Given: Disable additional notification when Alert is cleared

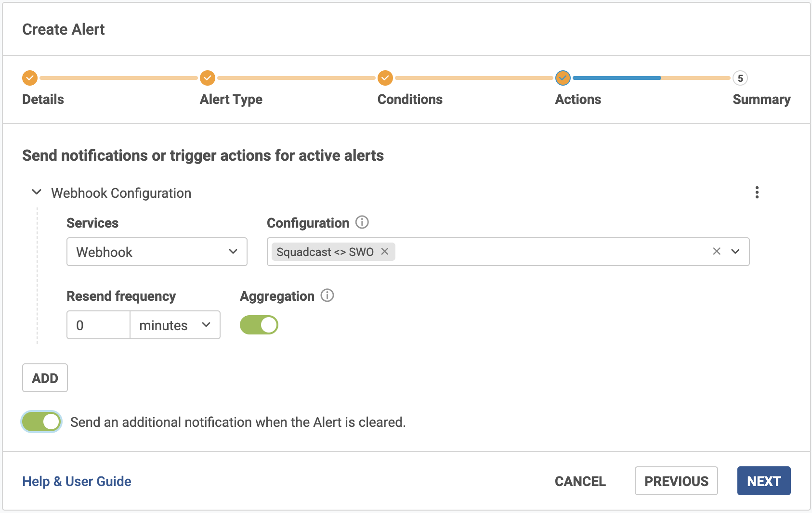Looking at the screenshot, I should (41, 422).
